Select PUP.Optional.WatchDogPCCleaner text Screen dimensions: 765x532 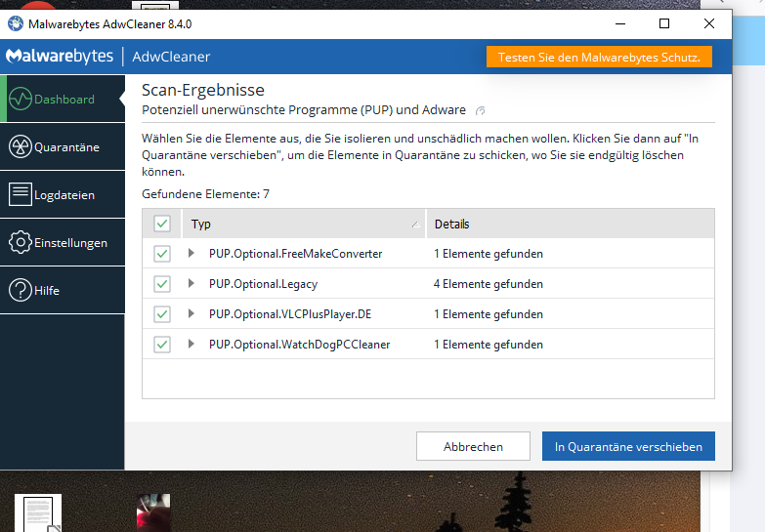click(300, 345)
